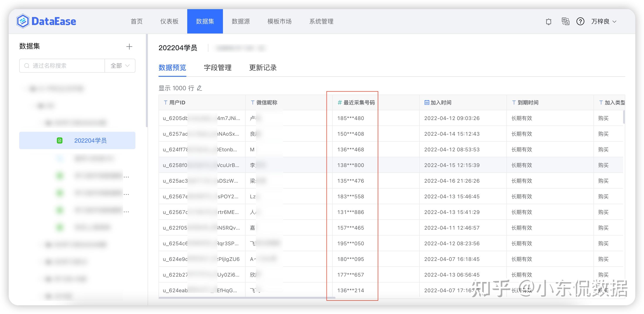The height and width of the screenshot is (314, 644).
Task: Click the table's vertical scrollbar
Action: [624, 117]
